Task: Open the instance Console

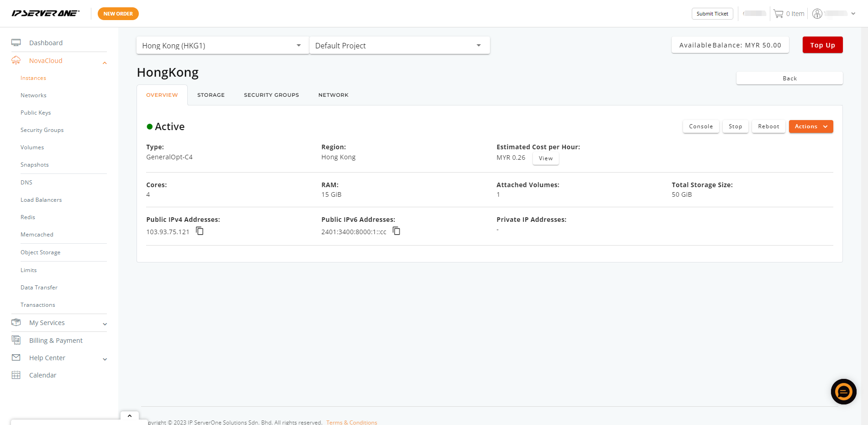Action: 701,126
